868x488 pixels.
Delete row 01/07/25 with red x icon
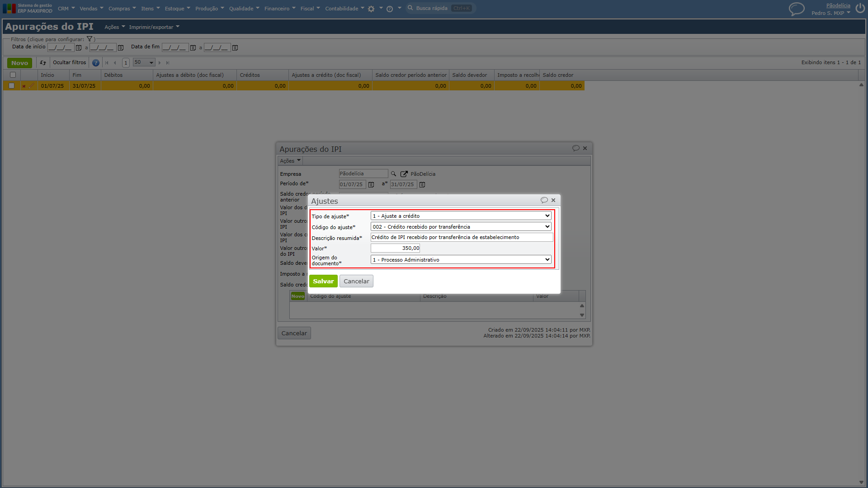tap(24, 86)
